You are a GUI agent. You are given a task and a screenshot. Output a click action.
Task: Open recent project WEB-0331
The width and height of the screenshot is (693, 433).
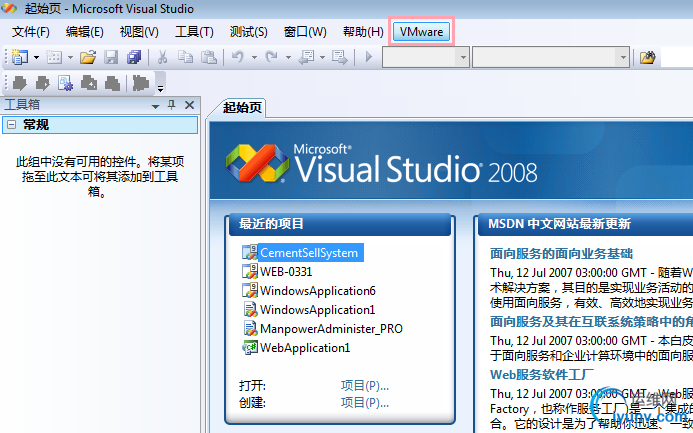point(286,272)
